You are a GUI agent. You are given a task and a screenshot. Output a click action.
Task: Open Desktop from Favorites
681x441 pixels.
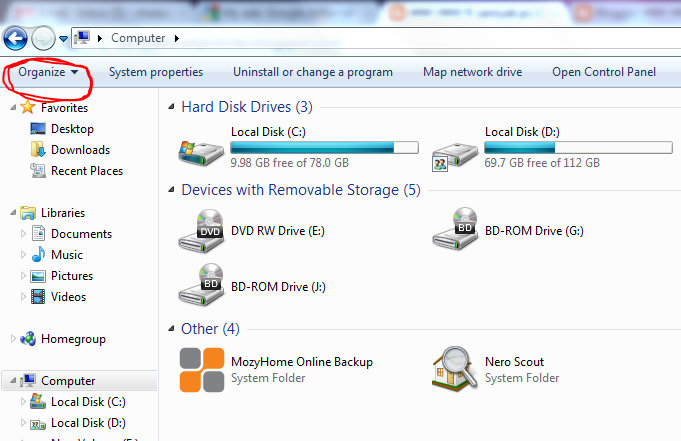72,129
